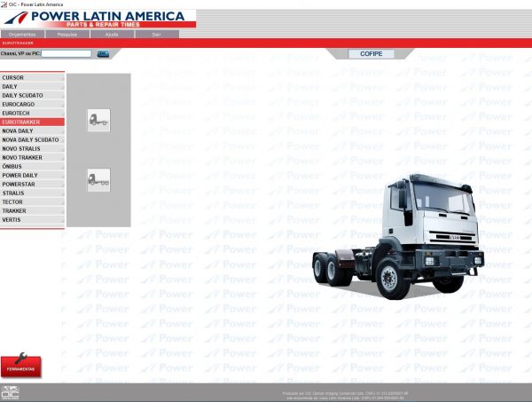Select the highlighted EUROTRAKKER entry
Viewport: 532px width, 402px height.
coord(32,122)
